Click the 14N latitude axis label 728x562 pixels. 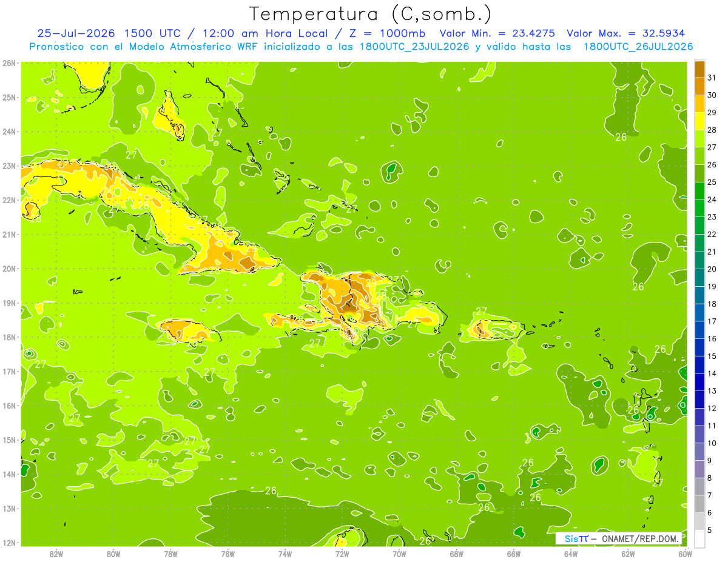(x=8, y=474)
